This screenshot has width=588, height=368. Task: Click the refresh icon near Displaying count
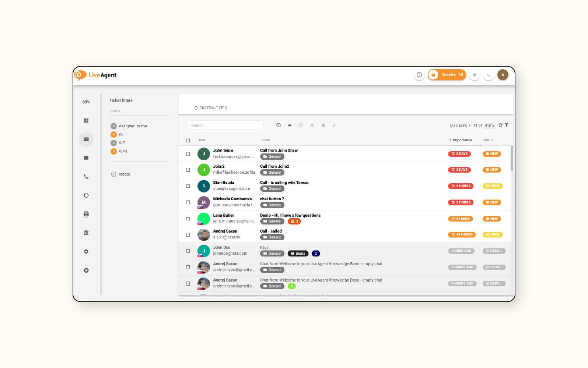pos(500,125)
